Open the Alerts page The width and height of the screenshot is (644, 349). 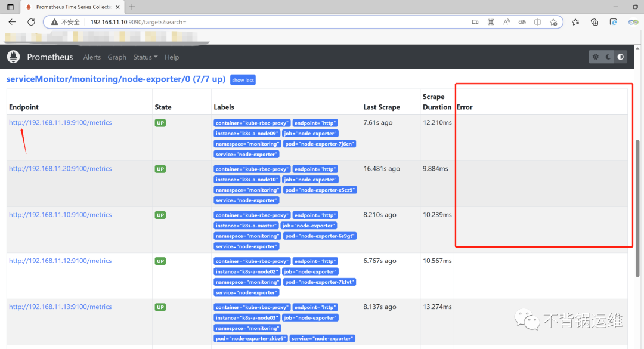(x=92, y=57)
